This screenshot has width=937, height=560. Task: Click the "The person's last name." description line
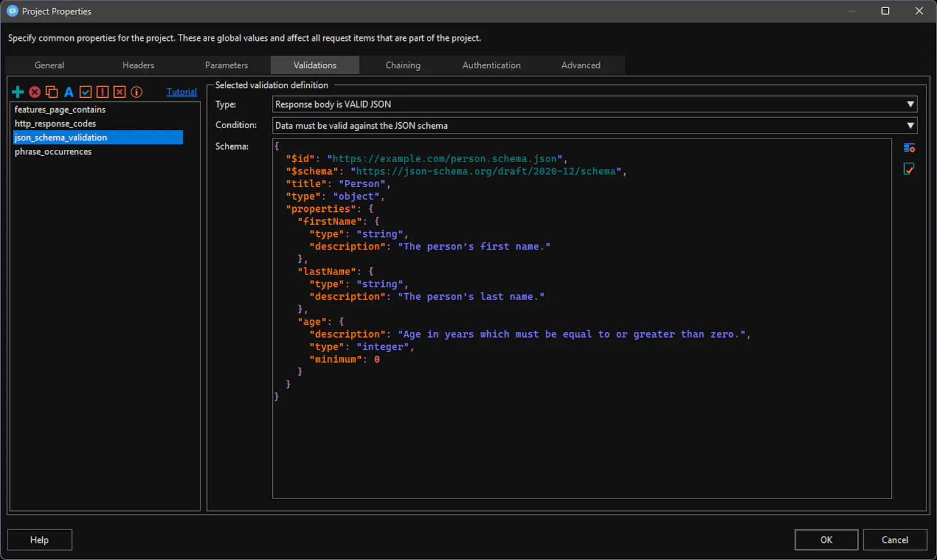[427, 297]
